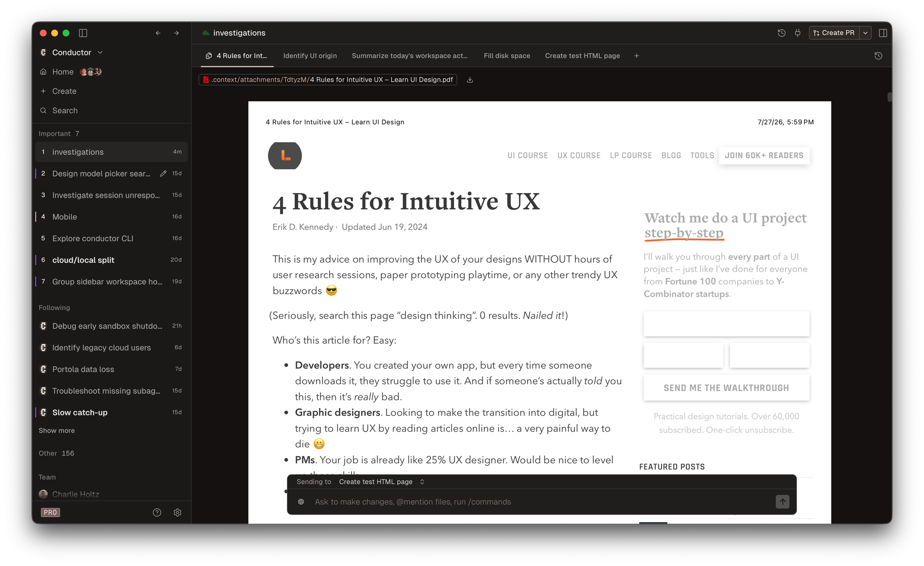Open tab history icon below the header

(x=878, y=56)
